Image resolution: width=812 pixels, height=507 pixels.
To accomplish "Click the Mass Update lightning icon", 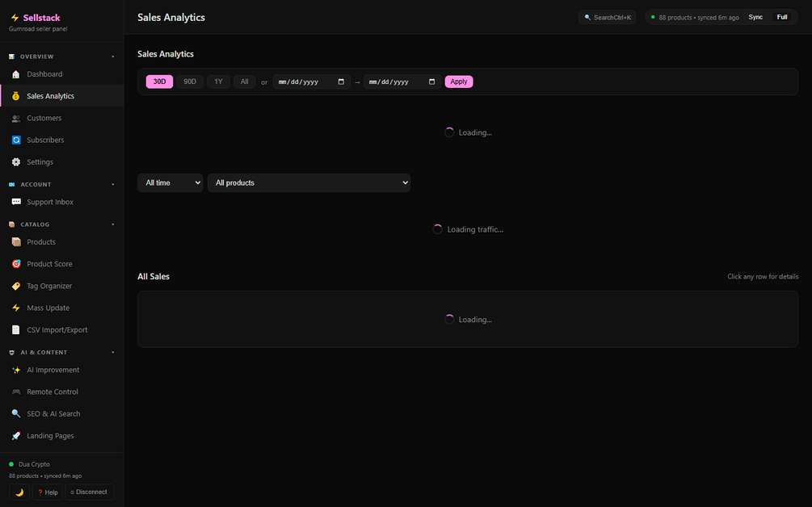I will (16, 308).
